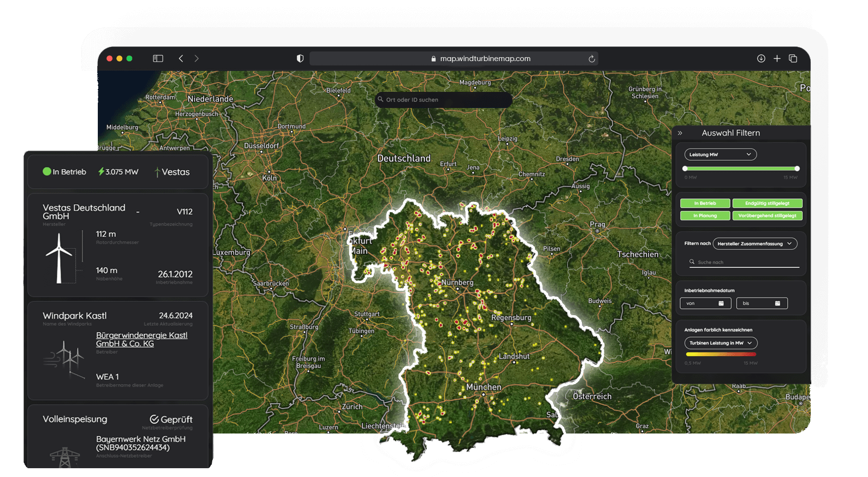Click the checkmark icon beside Geprüft

pos(154,419)
